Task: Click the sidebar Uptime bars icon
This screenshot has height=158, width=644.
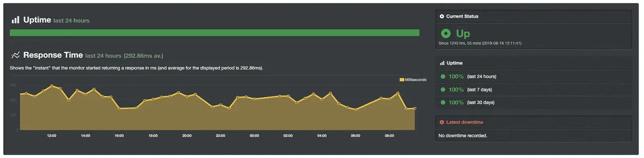Action: (442, 63)
